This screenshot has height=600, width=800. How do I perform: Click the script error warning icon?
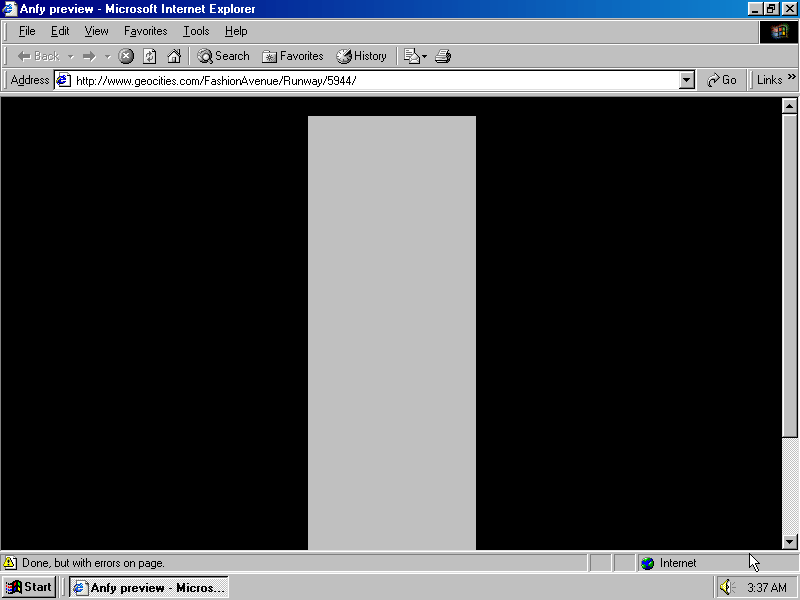[x=10, y=563]
